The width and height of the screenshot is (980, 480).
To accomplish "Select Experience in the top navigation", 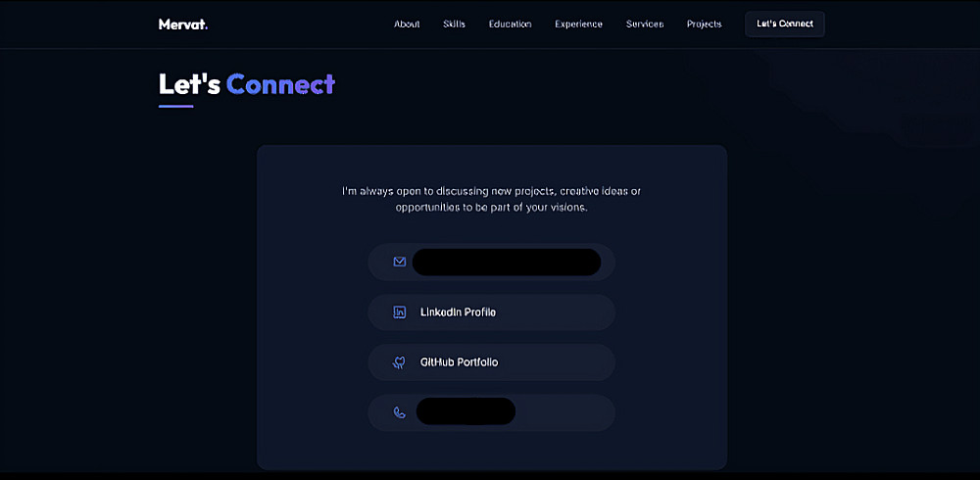I will (578, 24).
